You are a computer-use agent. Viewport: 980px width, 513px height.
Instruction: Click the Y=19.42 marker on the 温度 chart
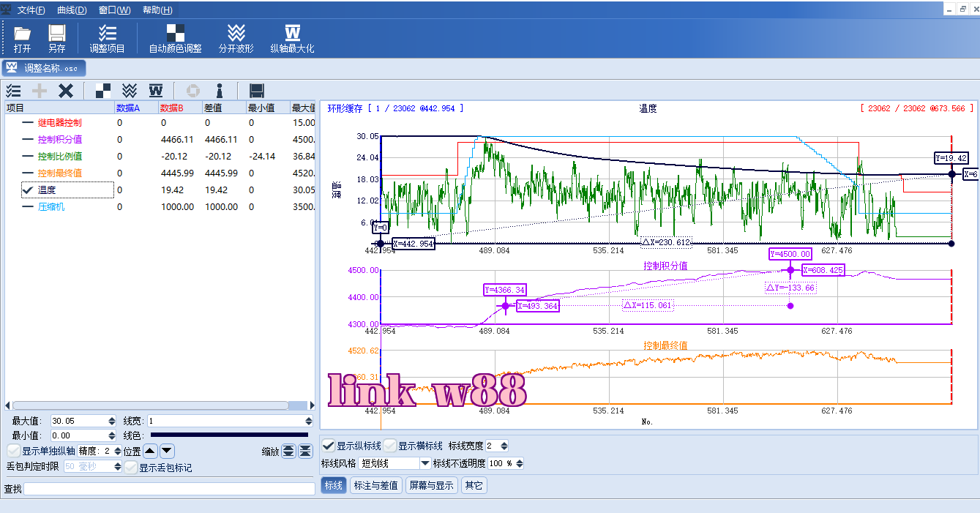point(951,158)
